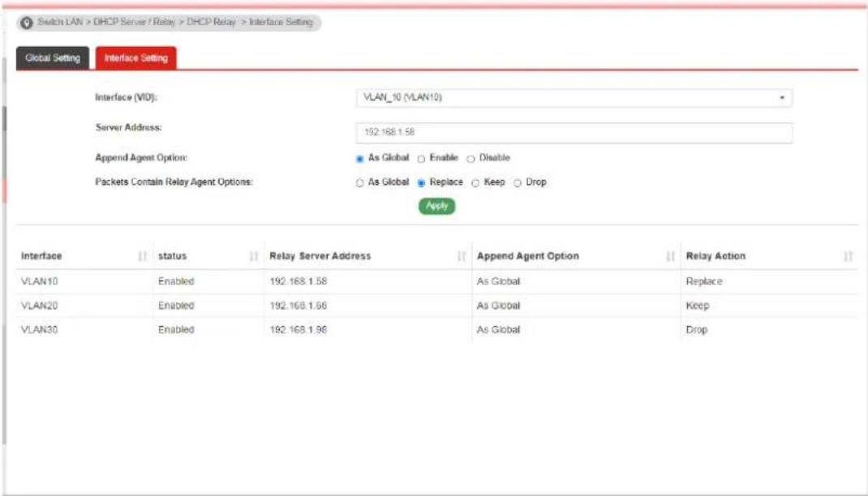Click Drop relay action for VLAN30
The width and height of the screenshot is (868, 496).
point(696,330)
